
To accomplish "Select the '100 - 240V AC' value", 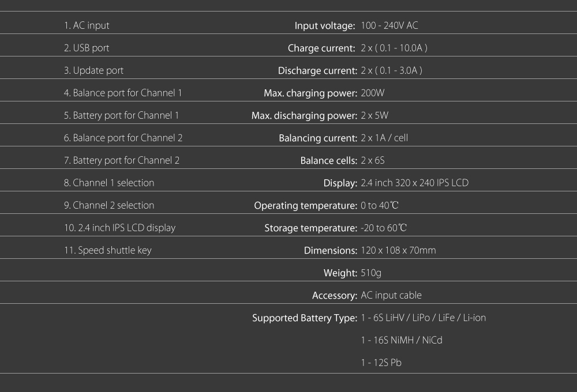I will 389,25.
